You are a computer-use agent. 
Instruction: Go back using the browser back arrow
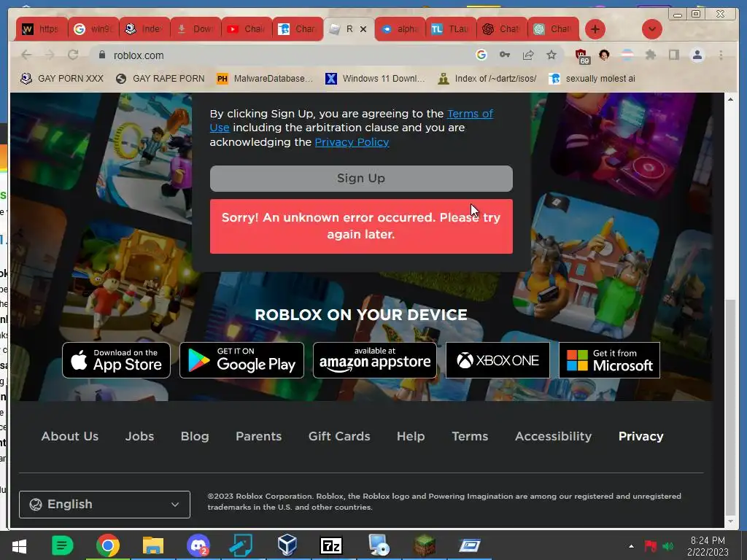click(26, 55)
